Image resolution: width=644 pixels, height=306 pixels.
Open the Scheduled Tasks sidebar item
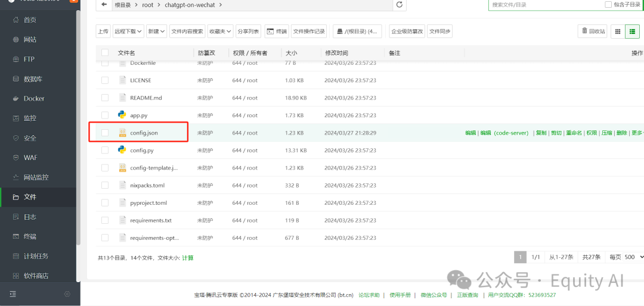(x=36, y=256)
